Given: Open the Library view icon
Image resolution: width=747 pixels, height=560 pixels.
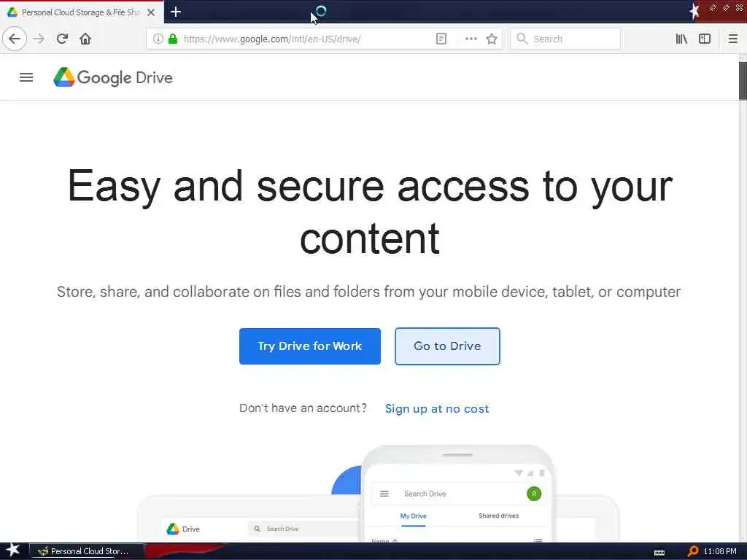Looking at the screenshot, I should coord(681,39).
